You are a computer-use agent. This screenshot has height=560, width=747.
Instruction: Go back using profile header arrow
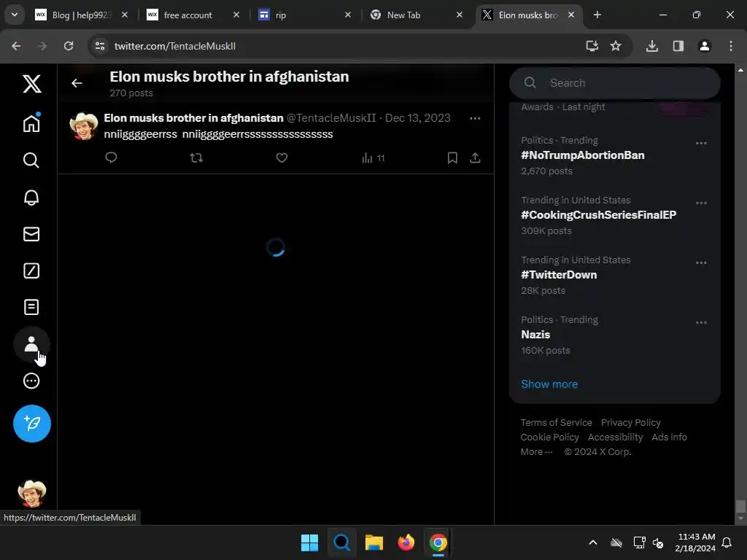pyautogui.click(x=77, y=83)
